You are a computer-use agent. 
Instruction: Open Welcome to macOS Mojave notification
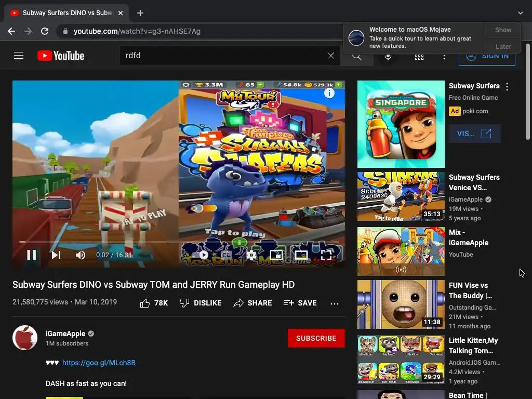[x=415, y=37]
